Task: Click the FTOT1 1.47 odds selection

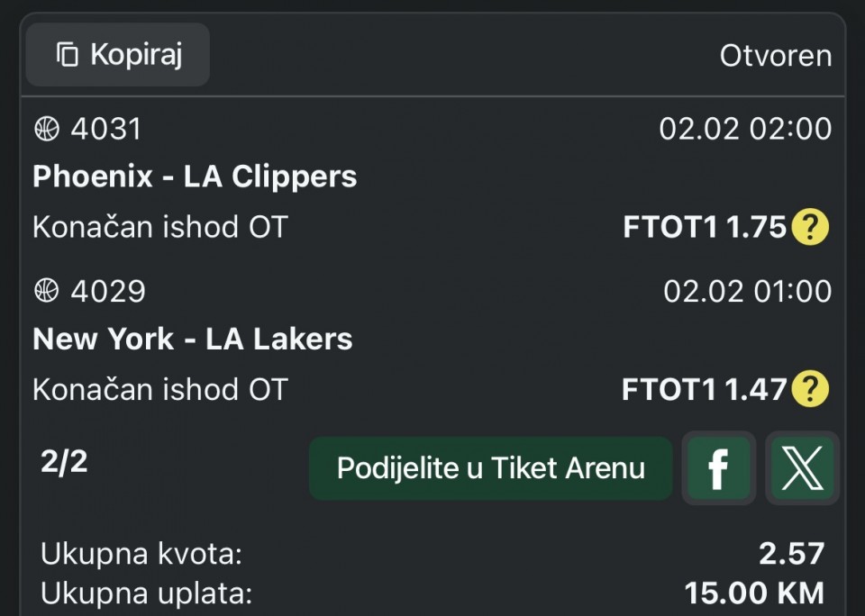Action: click(704, 390)
